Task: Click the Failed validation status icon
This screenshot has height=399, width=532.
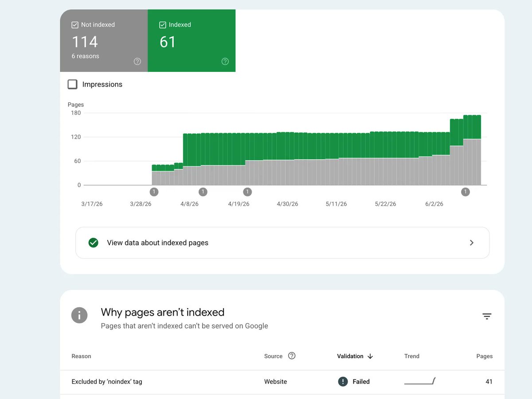Action: (343, 381)
